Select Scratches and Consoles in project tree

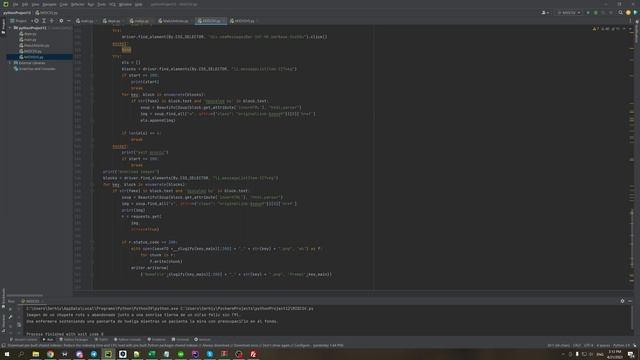pyautogui.click(x=37, y=69)
